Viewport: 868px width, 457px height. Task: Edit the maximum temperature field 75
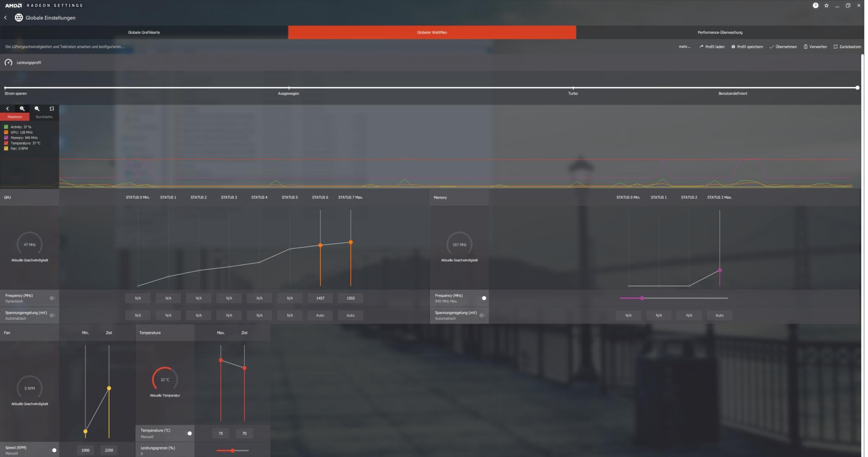point(220,433)
